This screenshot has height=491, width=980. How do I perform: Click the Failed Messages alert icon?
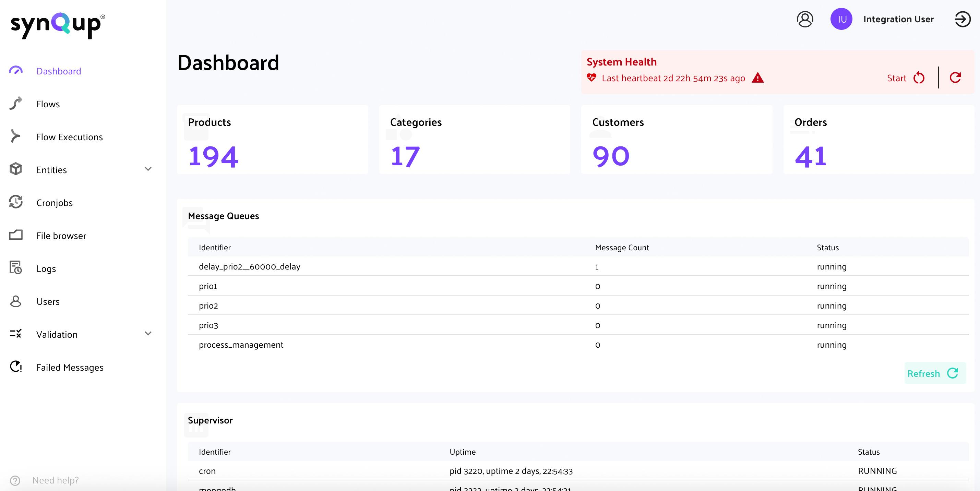[15, 367]
